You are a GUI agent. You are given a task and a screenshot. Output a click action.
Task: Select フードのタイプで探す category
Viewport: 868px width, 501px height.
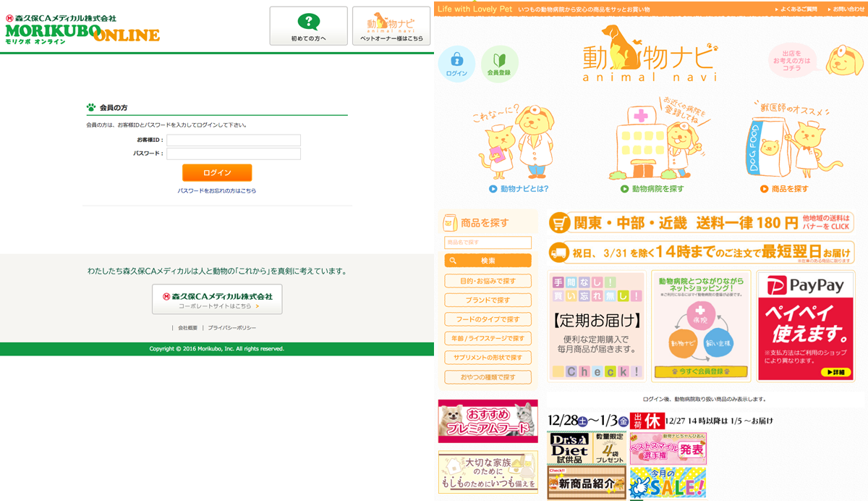(488, 319)
